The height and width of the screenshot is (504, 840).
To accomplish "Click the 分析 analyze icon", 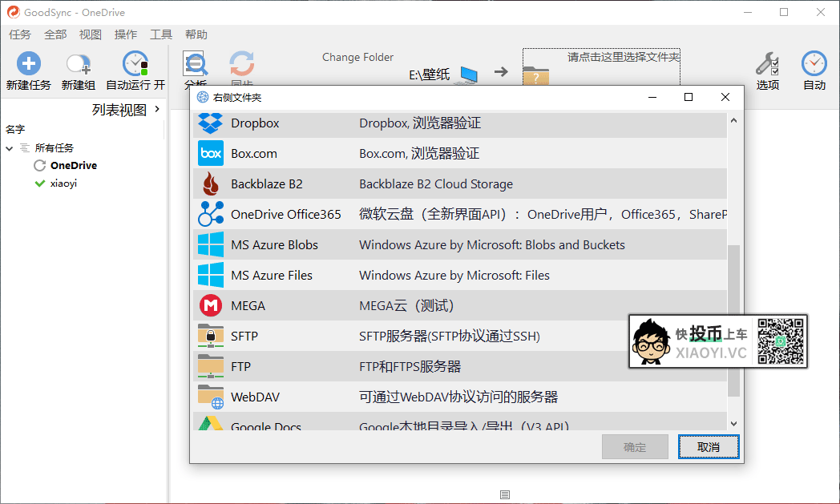I will coord(194,62).
